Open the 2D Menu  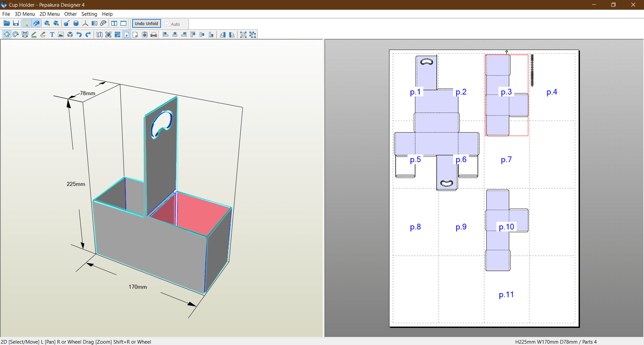(49, 14)
